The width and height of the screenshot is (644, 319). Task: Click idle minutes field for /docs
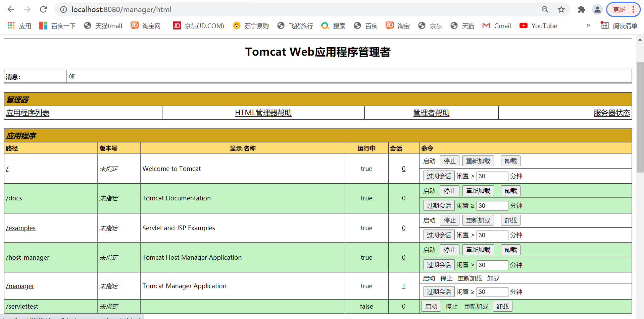492,206
